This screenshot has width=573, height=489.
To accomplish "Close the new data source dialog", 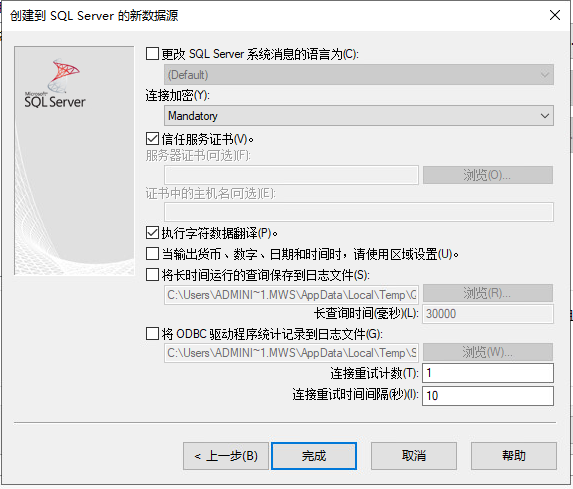I will click(555, 15).
